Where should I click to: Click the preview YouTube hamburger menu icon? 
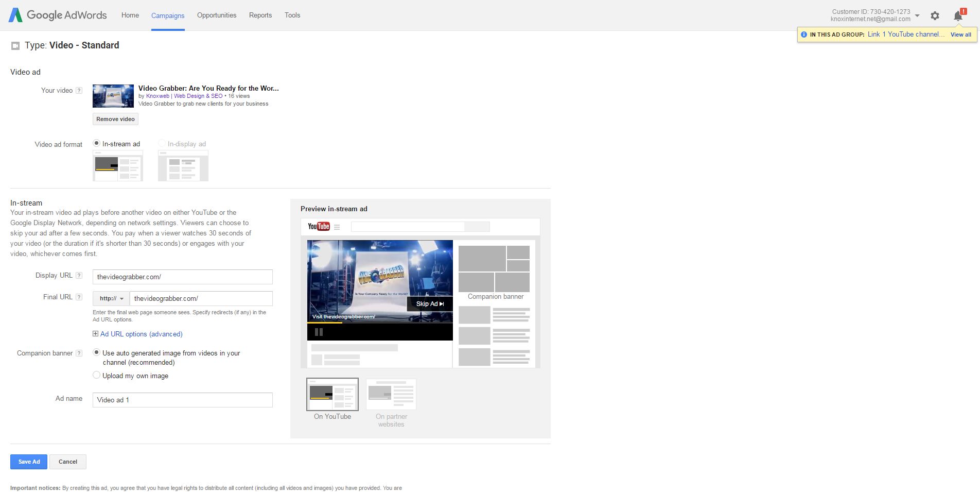tap(337, 227)
